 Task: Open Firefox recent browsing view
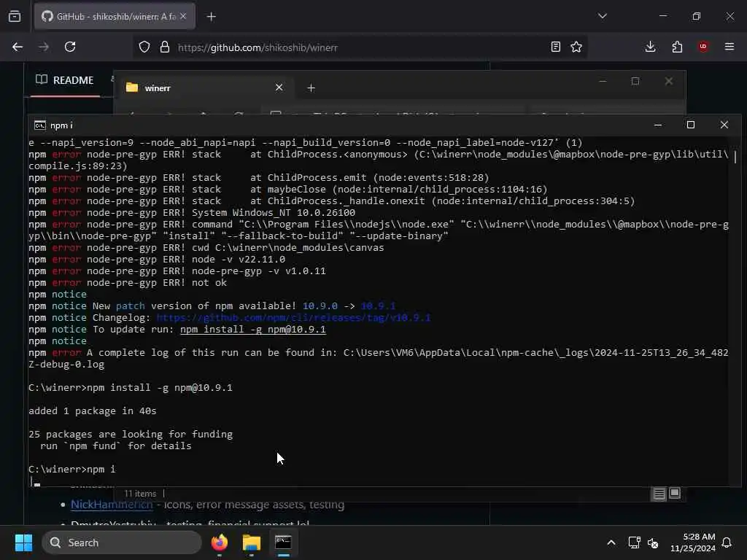[x=15, y=16]
